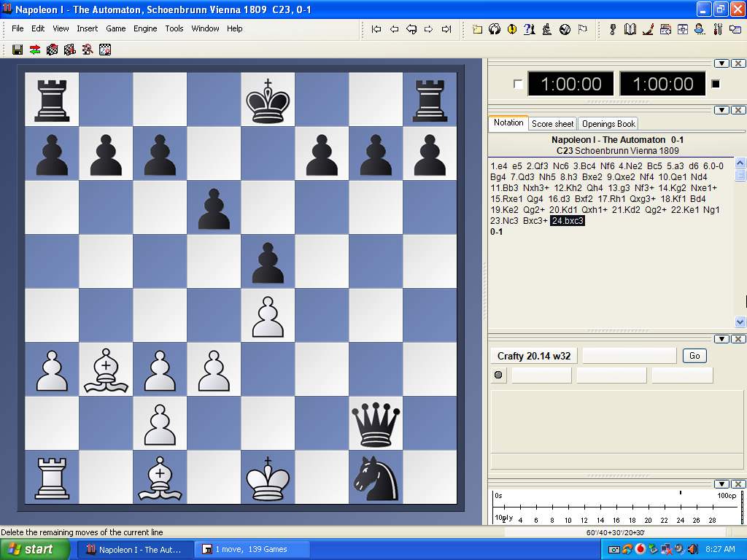747x560 pixels.
Task: Open the Engine menu
Action: click(x=145, y=28)
